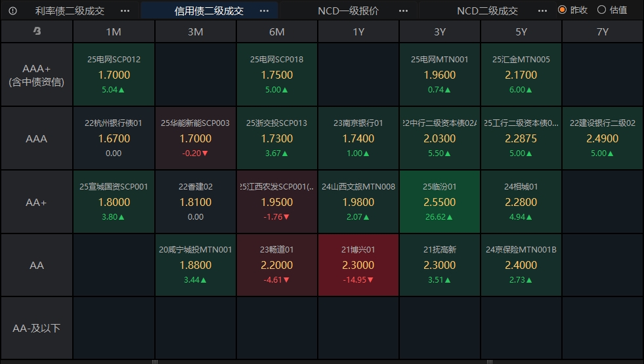Switch to the NCD一级报价 tab
This screenshot has width=644, height=364.
[x=348, y=10]
